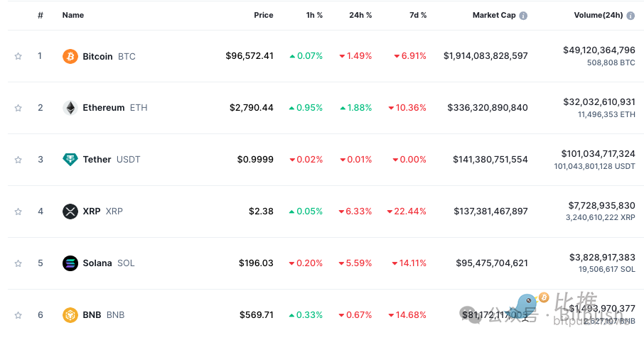Click the Ethereum logo icon

point(70,108)
